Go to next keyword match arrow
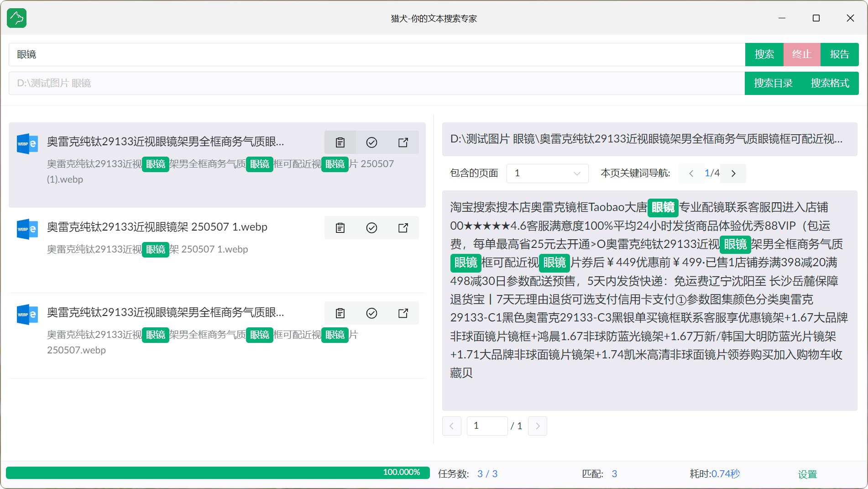Viewport: 868px width, 489px height. [x=733, y=174]
